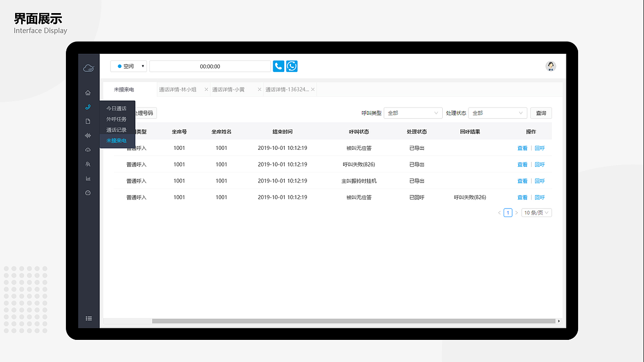
Task: Click 查看 on the first record row
Action: (522, 148)
